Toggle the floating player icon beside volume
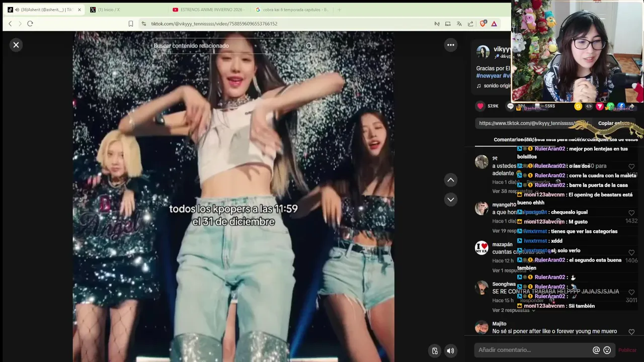Screen dimensions: 644x362 435,351
